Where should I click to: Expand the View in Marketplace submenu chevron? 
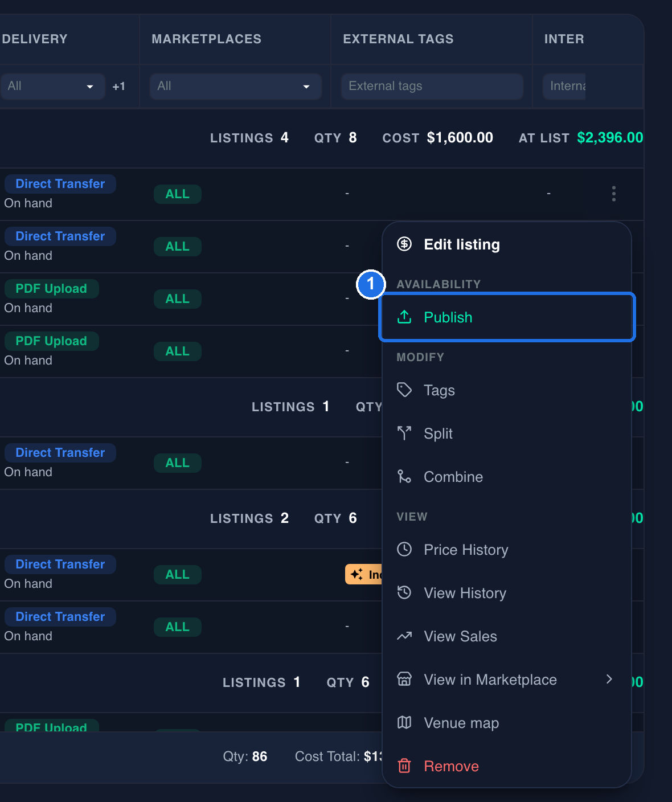click(x=609, y=679)
